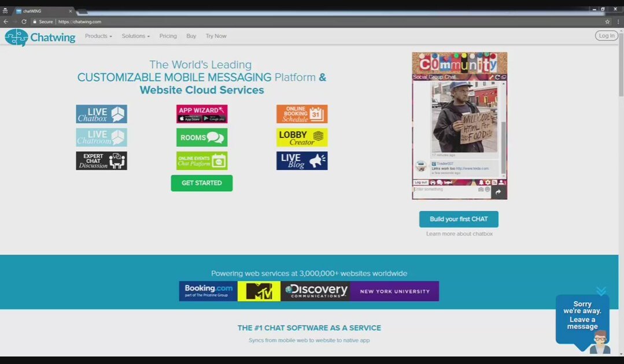Click the Discovery Communications logo
The image size is (624, 364).
pos(316,291)
